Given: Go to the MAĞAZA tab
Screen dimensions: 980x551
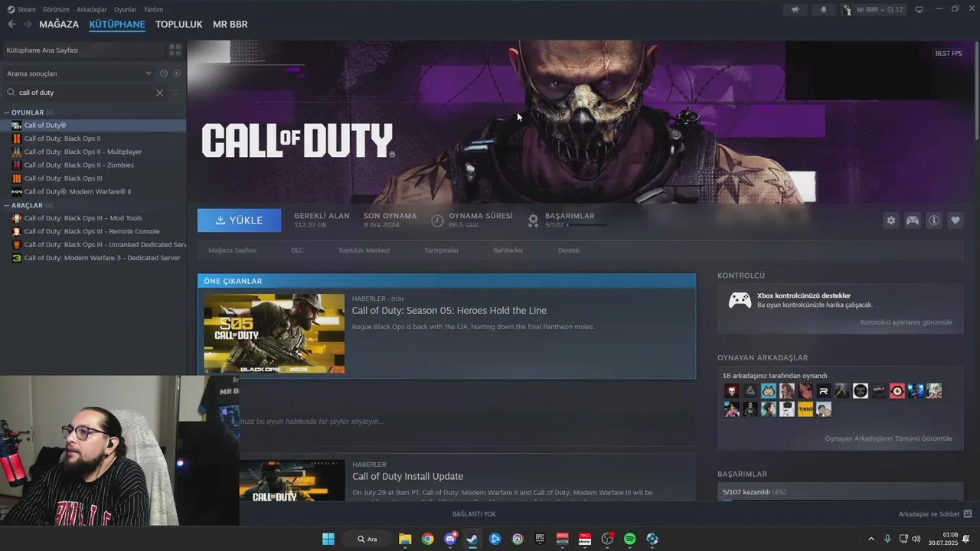Looking at the screenshot, I should click(59, 24).
